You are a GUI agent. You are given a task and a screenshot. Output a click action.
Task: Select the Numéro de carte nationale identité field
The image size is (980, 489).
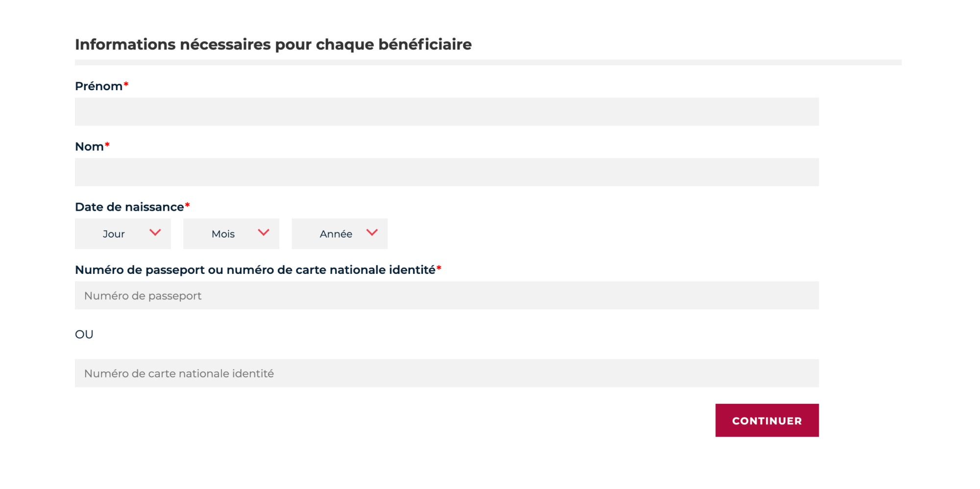pos(447,373)
